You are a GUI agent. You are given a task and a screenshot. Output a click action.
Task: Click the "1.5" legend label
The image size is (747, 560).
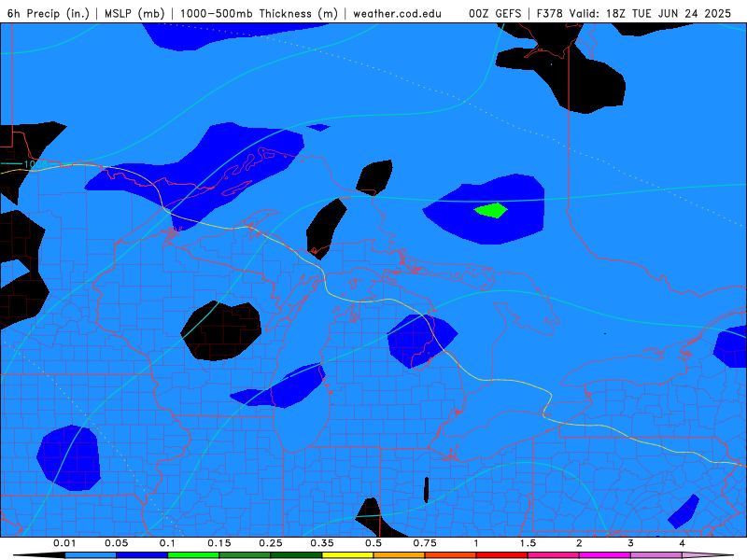tap(528, 543)
